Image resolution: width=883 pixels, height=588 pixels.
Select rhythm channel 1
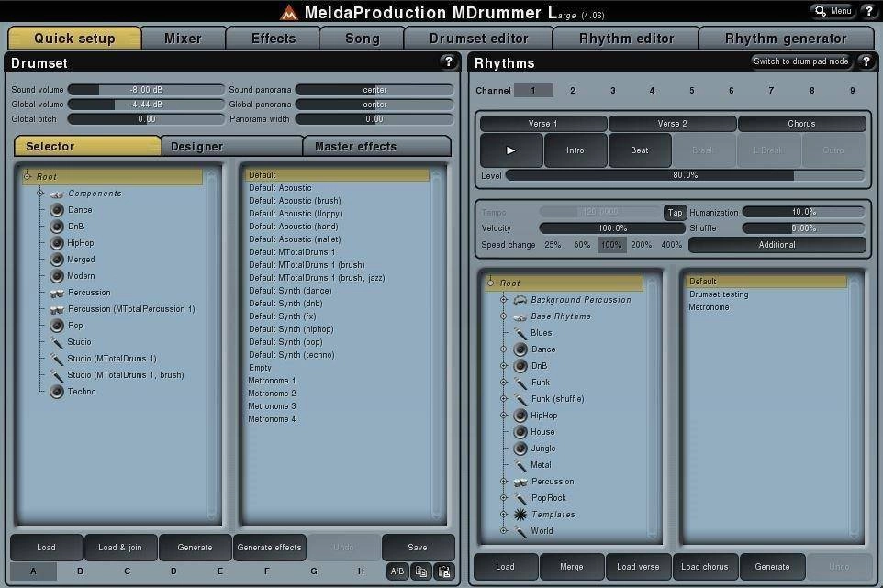pyautogui.click(x=533, y=90)
